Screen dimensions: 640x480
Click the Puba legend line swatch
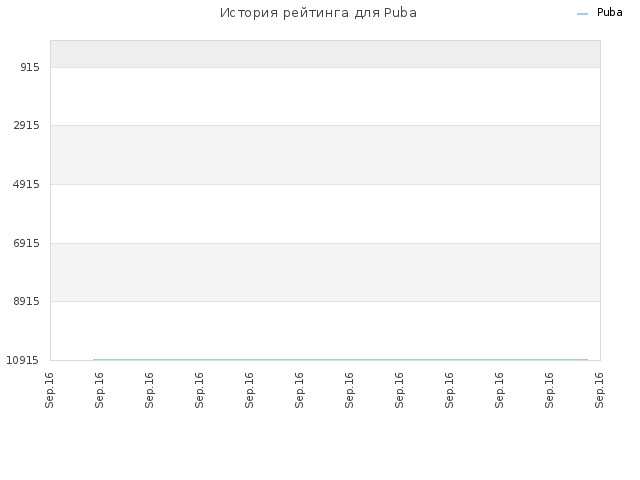click(x=582, y=14)
